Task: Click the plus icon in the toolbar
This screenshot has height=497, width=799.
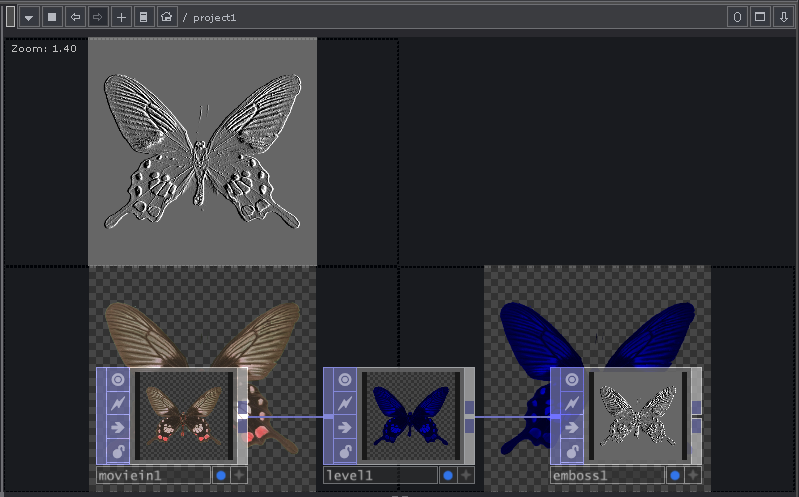Action: 121,17
